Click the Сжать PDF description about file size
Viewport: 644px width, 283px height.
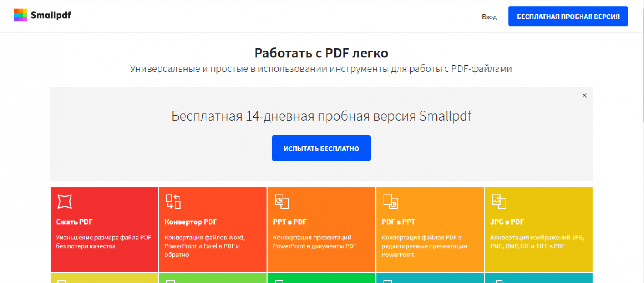coord(104,242)
